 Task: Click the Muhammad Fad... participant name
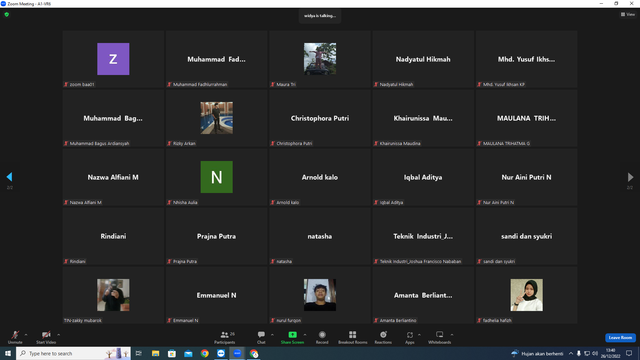click(x=216, y=59)
